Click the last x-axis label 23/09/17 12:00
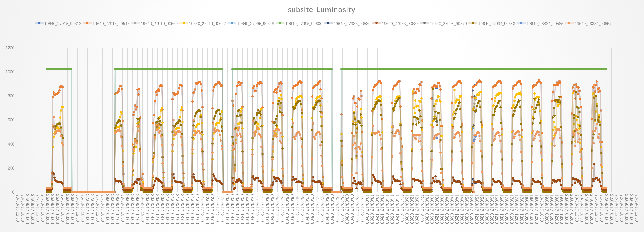Image resolution: width=644 pixels, height=232 pixels. pyautogui.click(x=636, y=208)
